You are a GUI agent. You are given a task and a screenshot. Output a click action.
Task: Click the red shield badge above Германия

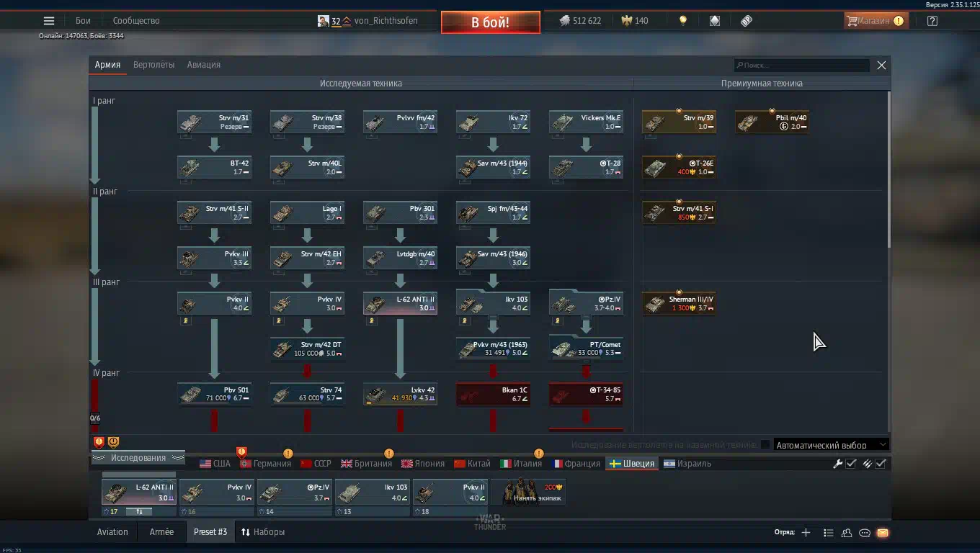tap(241, 452)
